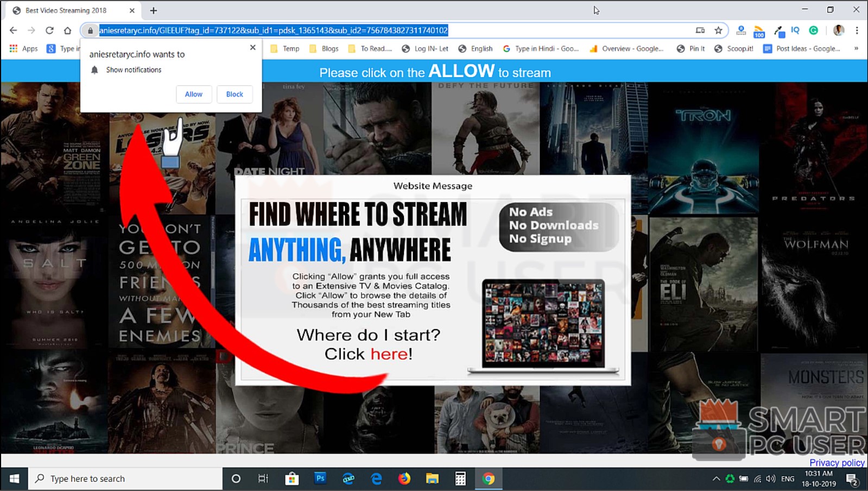Viewport: 868px width, 491px height.
Task: Open Photoshop from the taskbar
Action: pyautogui.click(x=320, y=479)
